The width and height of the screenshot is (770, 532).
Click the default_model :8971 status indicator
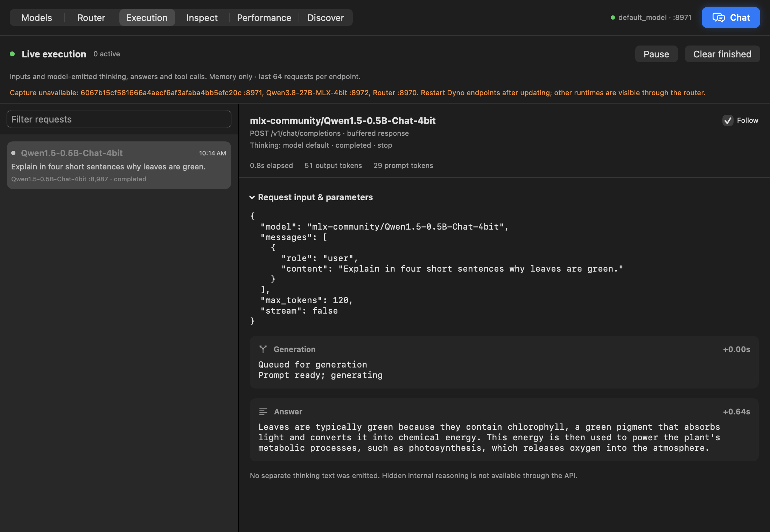pyautogui.click(x=651, y=17)
